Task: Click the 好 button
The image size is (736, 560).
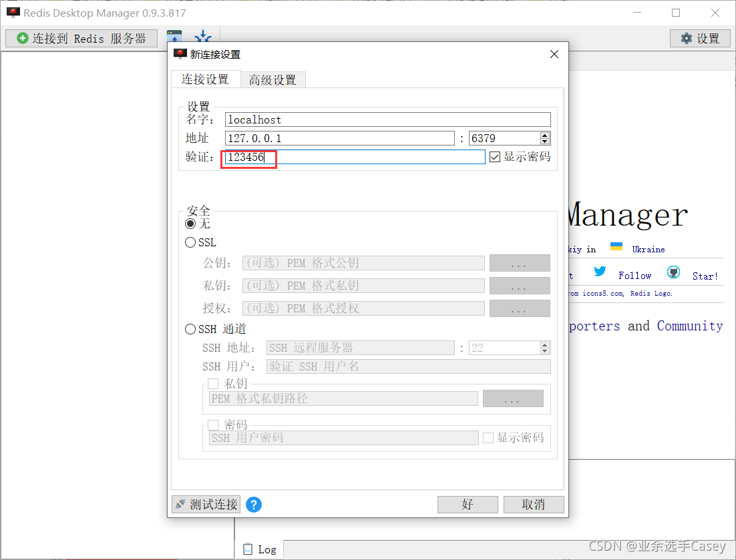Action: point(468,505)
